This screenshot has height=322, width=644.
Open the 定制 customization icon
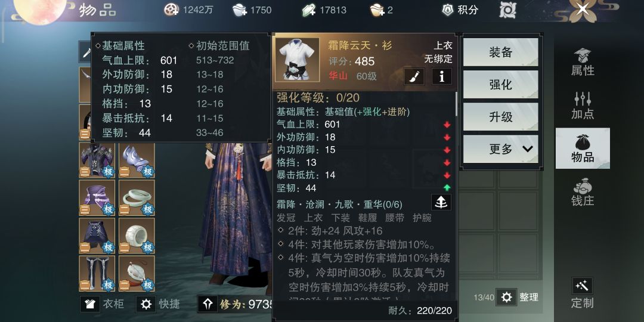583,286
